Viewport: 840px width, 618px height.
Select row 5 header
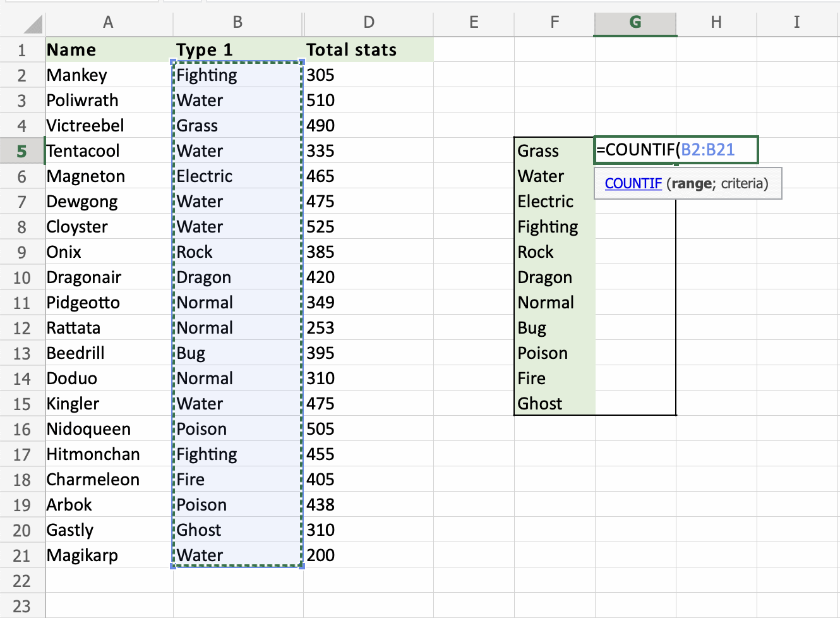tap(22, 151)
